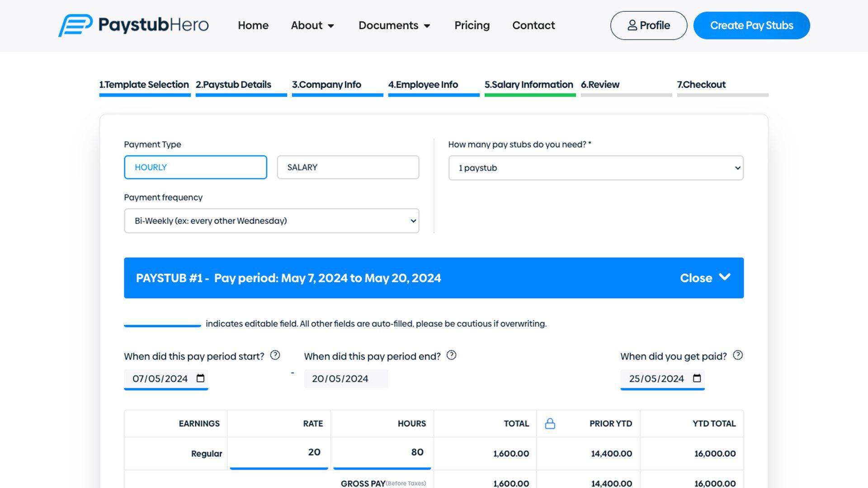
Task: Click the pay period end date field
Action: (346, 379)
